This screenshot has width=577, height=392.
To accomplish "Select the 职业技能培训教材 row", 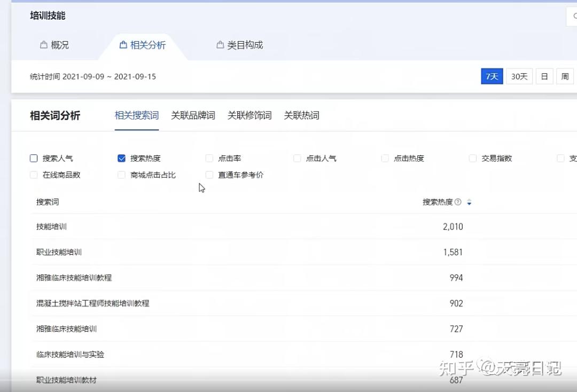I will pos(304,380).
